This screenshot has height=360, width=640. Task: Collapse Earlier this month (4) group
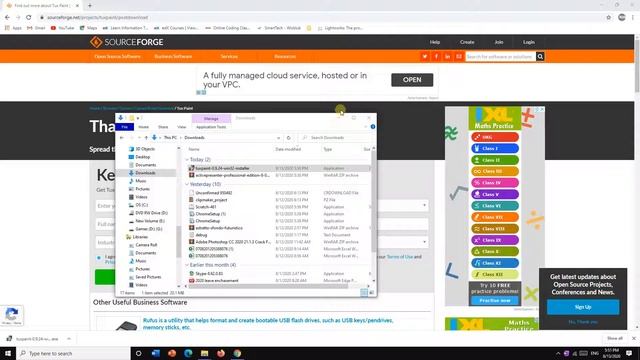187,265
